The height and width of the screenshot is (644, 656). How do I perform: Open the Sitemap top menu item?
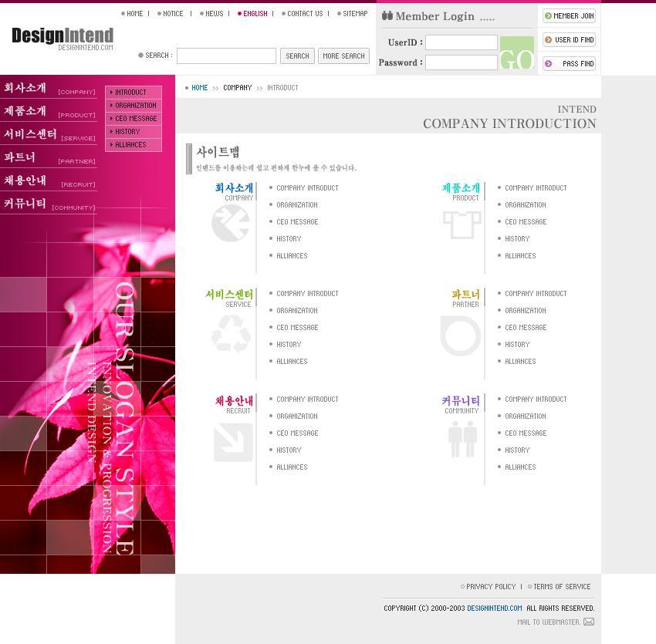click(x=354, y=14)
